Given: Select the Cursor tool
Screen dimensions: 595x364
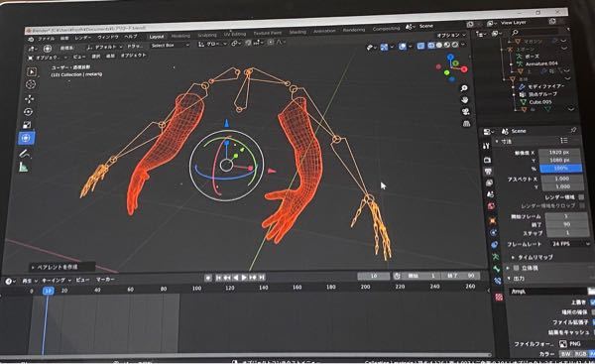Looking at the screenshot, I should (31, 84).
